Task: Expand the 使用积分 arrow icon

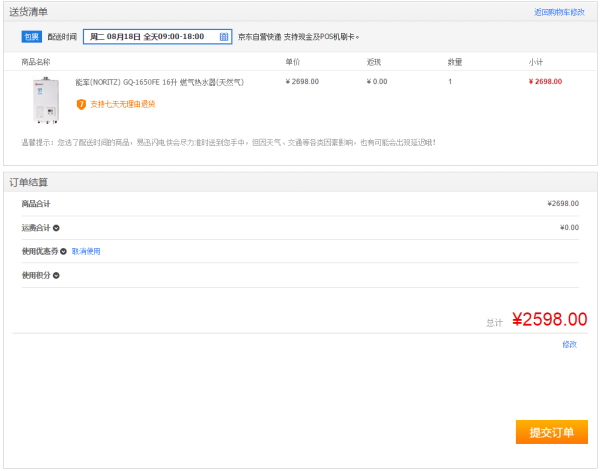Action: (56, 275)
